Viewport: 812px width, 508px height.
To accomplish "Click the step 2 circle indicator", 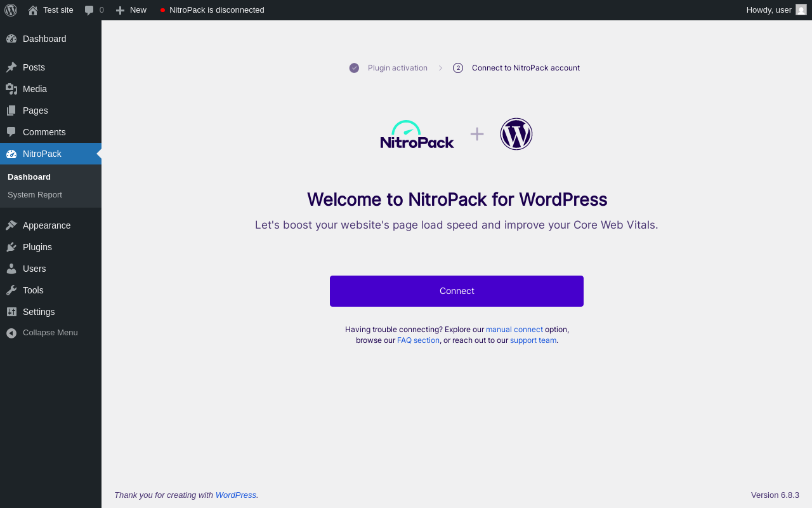I will (x=458, y=68).
